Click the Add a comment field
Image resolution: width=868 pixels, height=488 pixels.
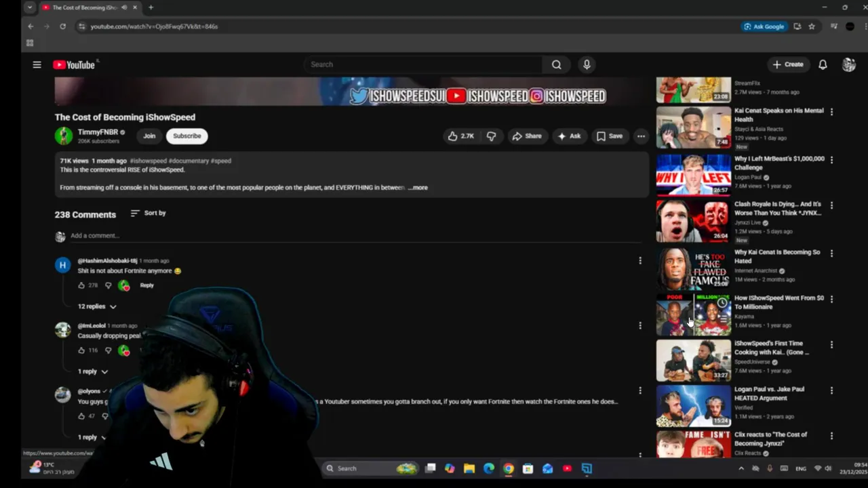(x=355, y=236)
